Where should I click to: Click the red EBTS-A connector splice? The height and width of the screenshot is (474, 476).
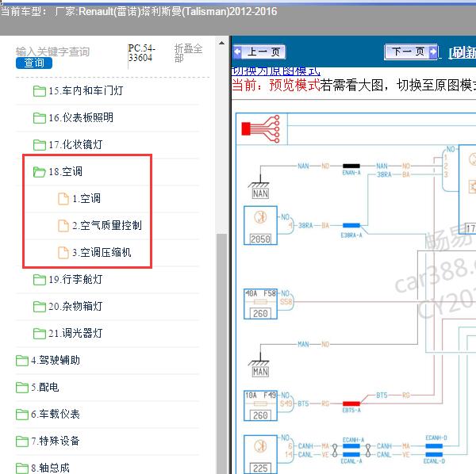pos(351,403)
